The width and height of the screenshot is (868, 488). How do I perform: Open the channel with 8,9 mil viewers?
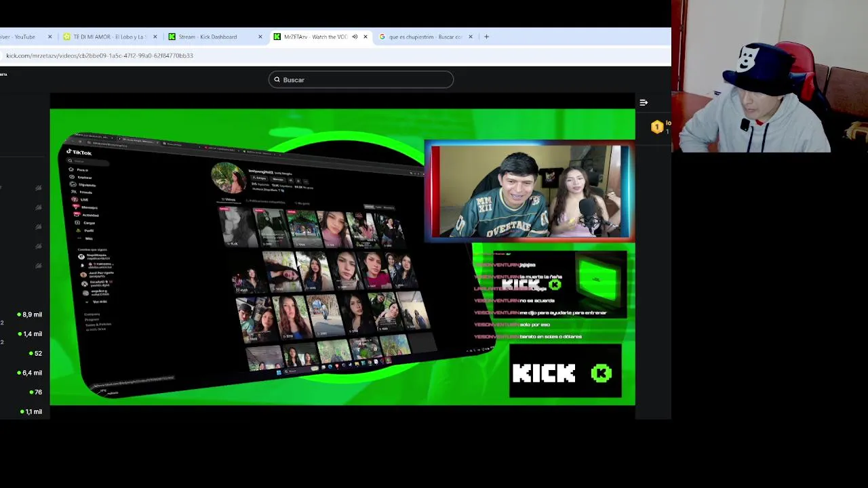(31, 314)
